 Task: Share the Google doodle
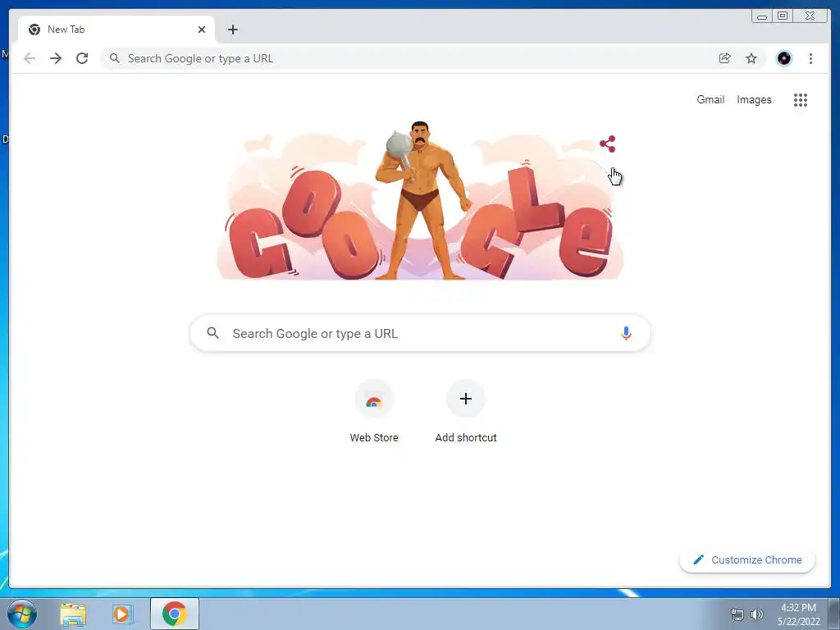click(x=608, y=144)
